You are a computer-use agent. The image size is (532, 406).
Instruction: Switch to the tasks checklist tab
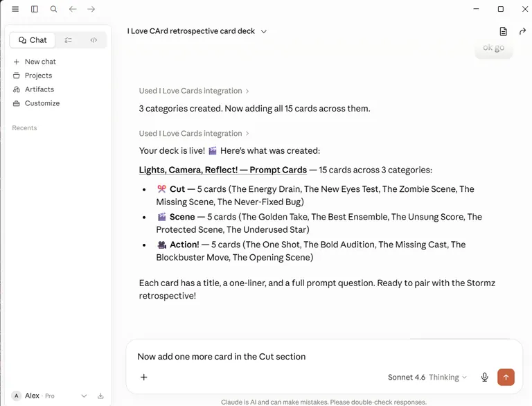pyautogui.click(x=68, y=40)
